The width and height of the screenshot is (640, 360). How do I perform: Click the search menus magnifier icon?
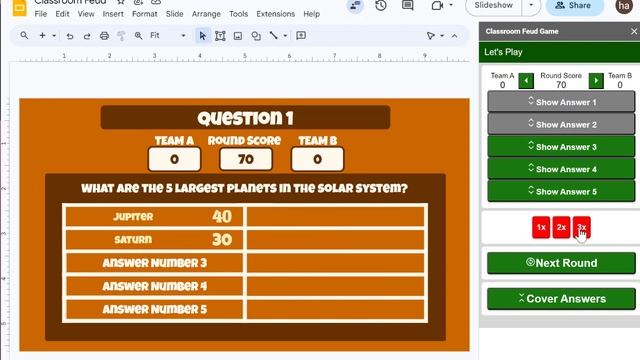click(24, 36)
